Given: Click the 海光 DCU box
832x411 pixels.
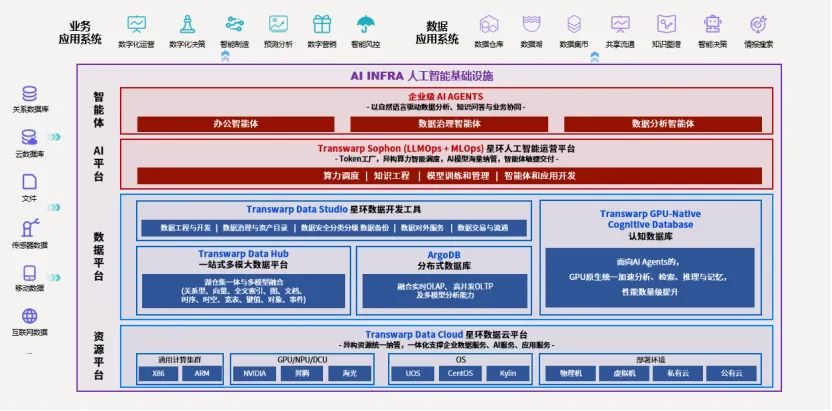Looking at the screenshot, I should [x=350, y=373].
